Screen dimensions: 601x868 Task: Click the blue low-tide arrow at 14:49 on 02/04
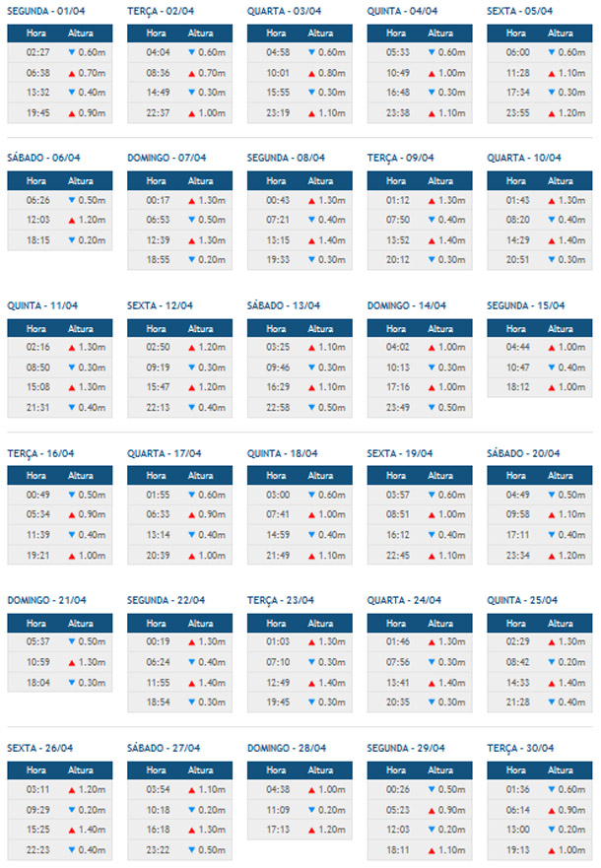[x=191, y=93]
